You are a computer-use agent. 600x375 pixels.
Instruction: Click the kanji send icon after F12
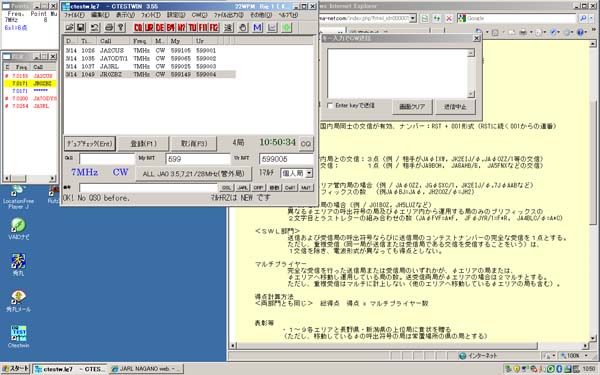point(228,27)
